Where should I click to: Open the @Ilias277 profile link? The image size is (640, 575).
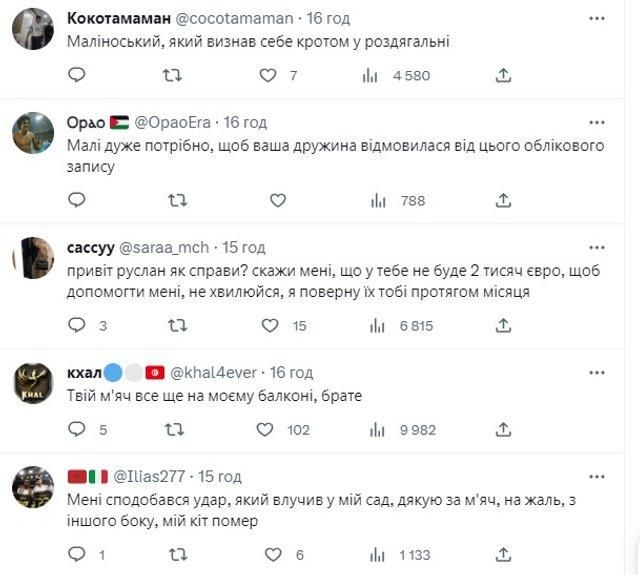coord(150,476)
